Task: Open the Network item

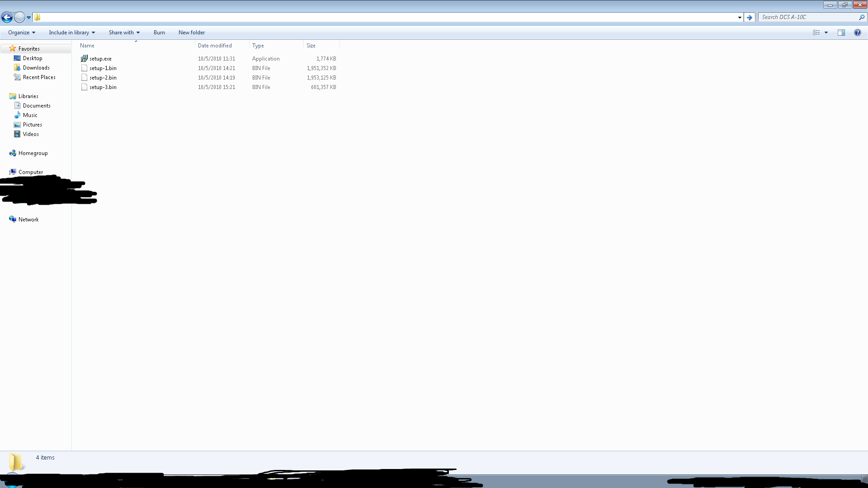Action: (28, 219)
